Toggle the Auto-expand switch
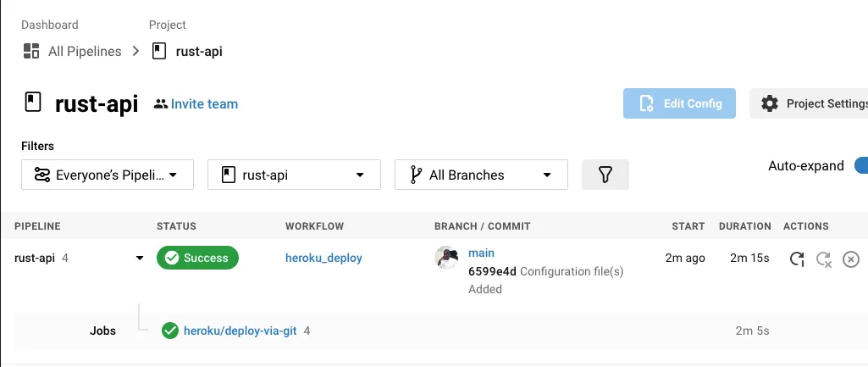 point(861,165)
